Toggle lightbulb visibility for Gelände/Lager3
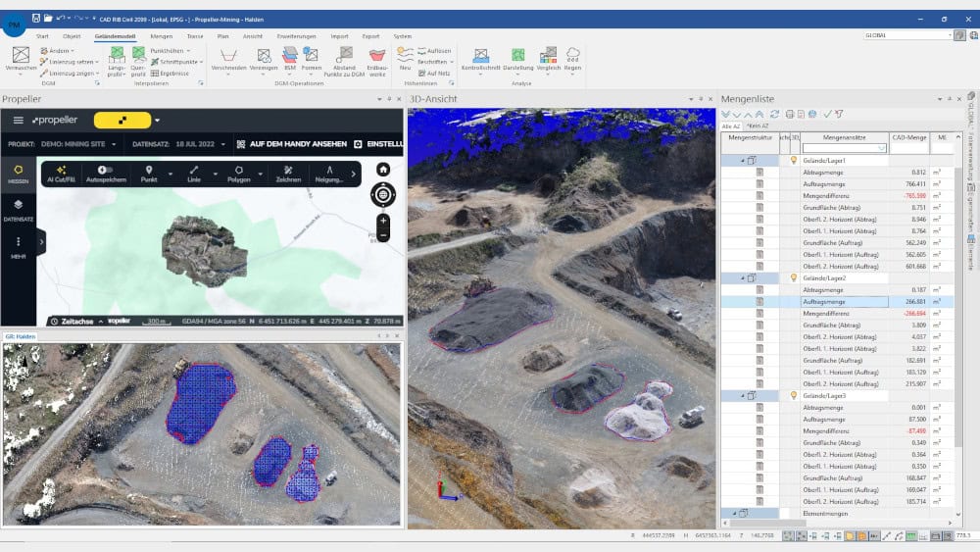The image size is (980, 552). 794,396
